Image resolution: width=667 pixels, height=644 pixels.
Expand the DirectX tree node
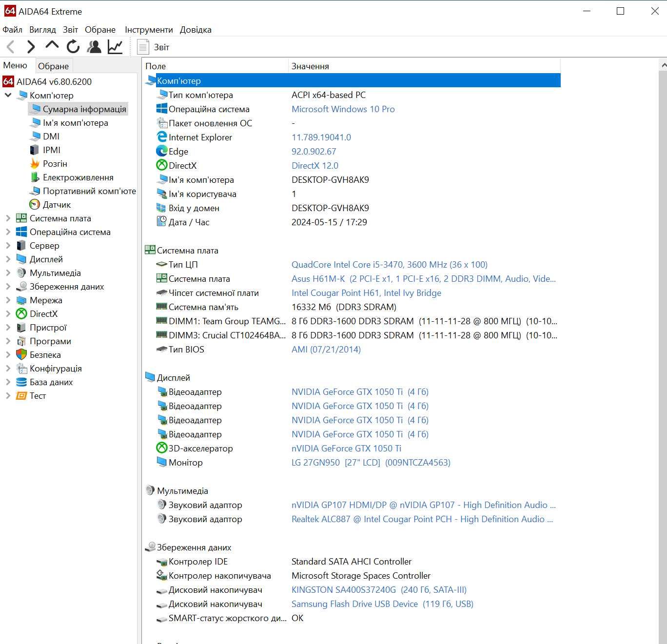[x=8, y=314]
